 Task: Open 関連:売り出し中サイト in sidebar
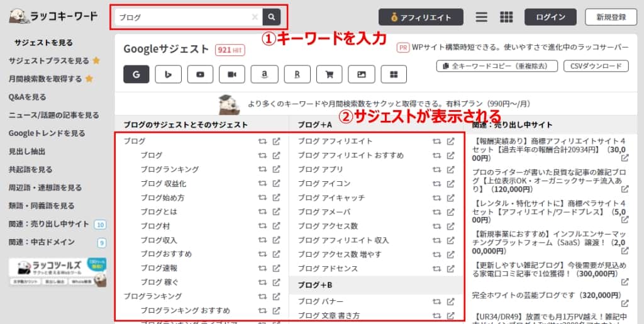(x=49, y=224)
